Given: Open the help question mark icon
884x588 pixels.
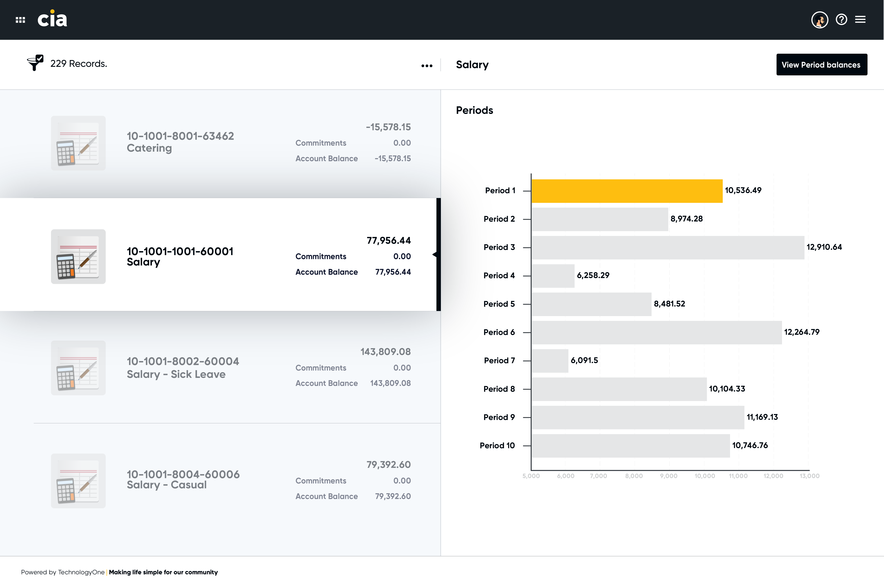Looking at the screenshot, I should [841, 19].
